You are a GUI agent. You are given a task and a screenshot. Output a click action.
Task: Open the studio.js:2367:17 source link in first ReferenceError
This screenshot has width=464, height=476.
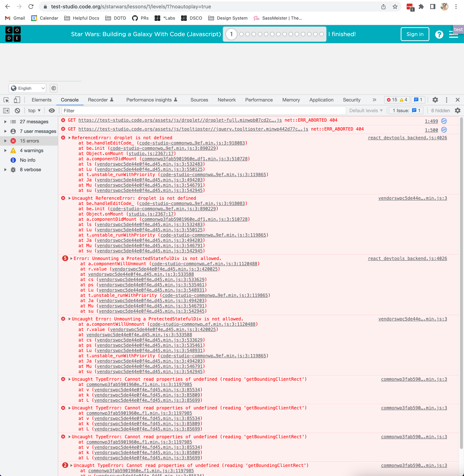151,154
